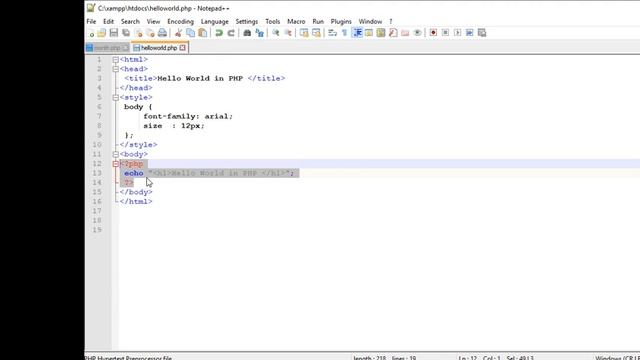Collapse the <body> fold on line 11
Image resolution: width=640 pixels, height=360 pixels.
[x=116, y=154]
